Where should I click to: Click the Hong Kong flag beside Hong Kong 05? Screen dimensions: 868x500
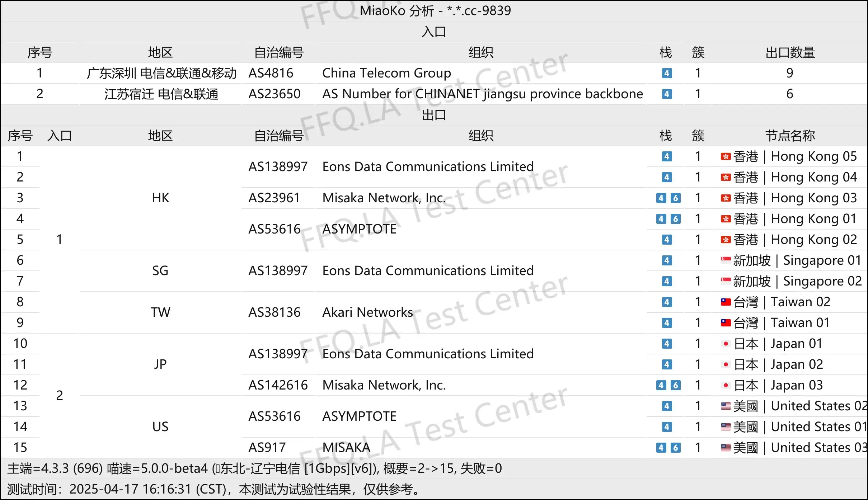(726, 156)
